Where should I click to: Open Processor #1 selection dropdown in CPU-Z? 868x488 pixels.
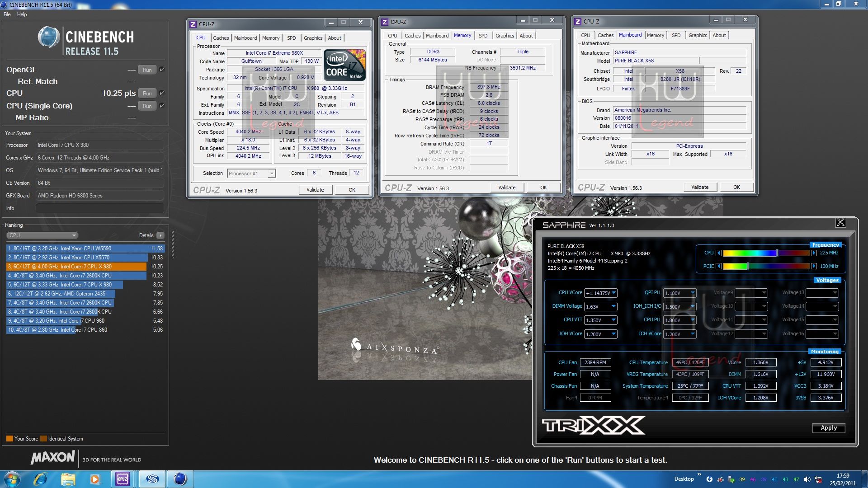pyautogui.click(x=251, y=174)
